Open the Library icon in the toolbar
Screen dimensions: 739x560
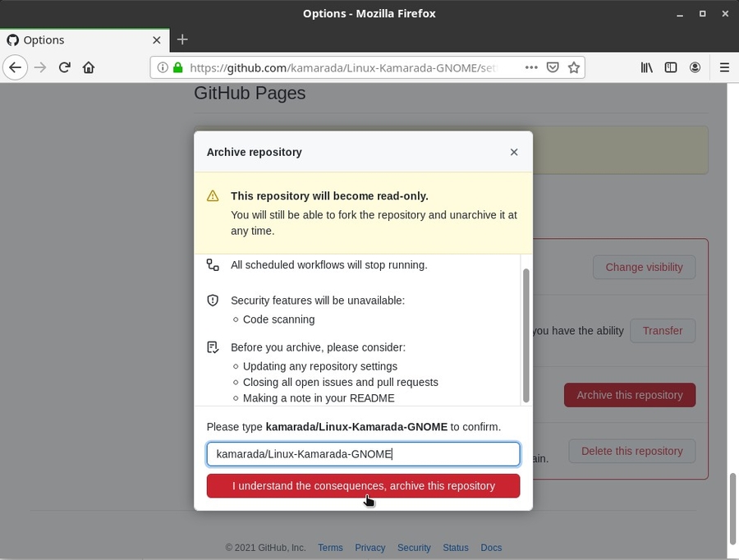(x=647, y=67)
